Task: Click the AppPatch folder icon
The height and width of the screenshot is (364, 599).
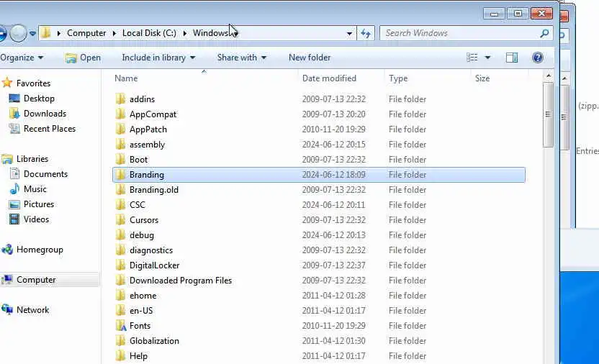Action: click(120, 129)
